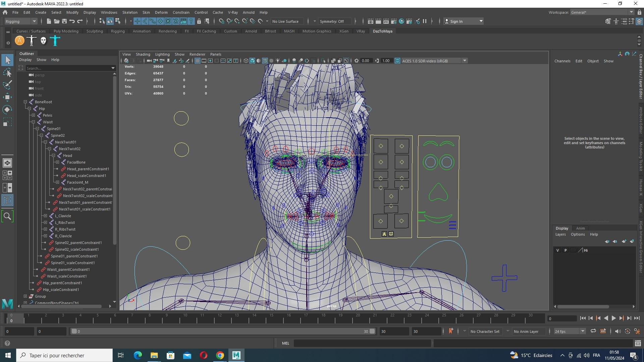The width and height of the screenshot is (644, 362).
Task: Open the Outliner sidebar toggle icon
Action: [x=7, y=200]
